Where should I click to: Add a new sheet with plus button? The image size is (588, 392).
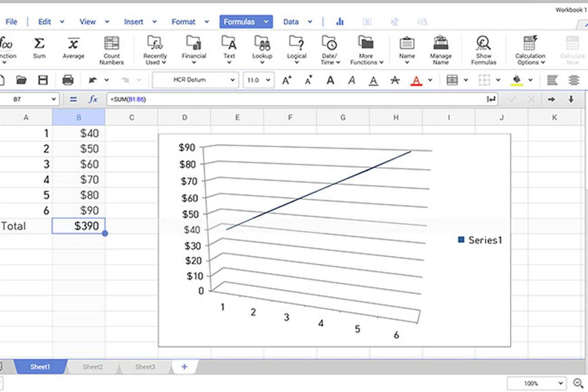(x=184, y=367)
